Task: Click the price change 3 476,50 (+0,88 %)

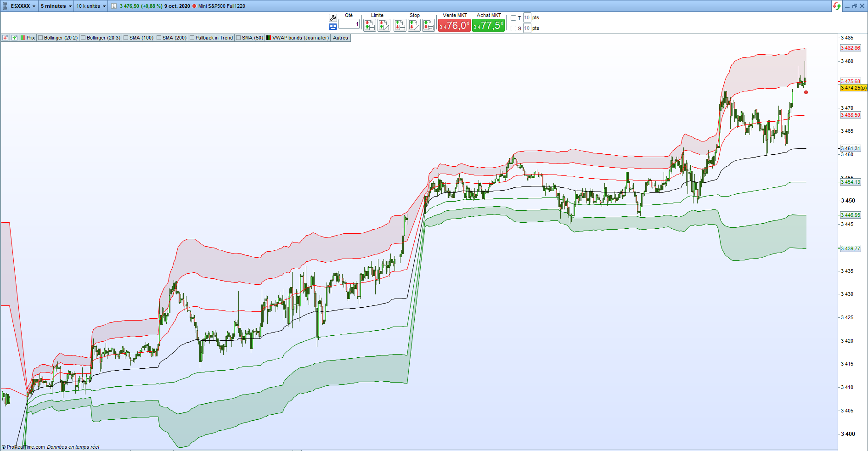Action: click(141, 6)
